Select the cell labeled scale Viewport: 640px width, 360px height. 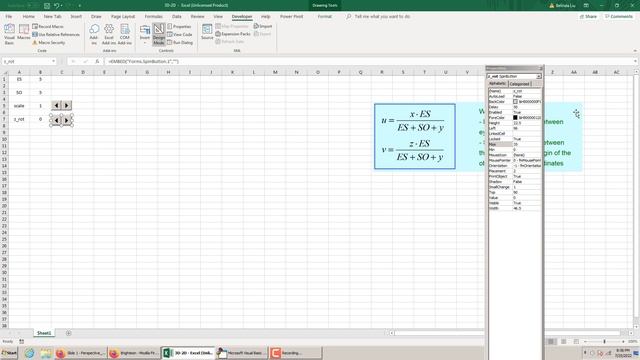click(x=19, y=106)
